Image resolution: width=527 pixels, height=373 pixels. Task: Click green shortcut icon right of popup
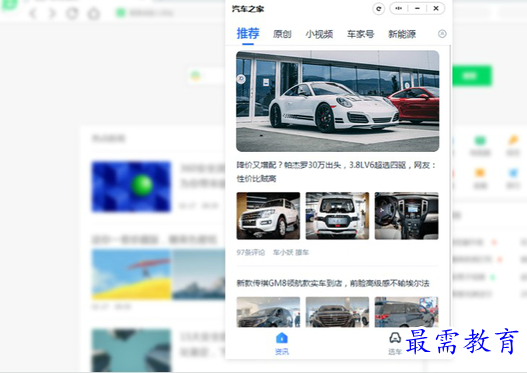point(480,141)
